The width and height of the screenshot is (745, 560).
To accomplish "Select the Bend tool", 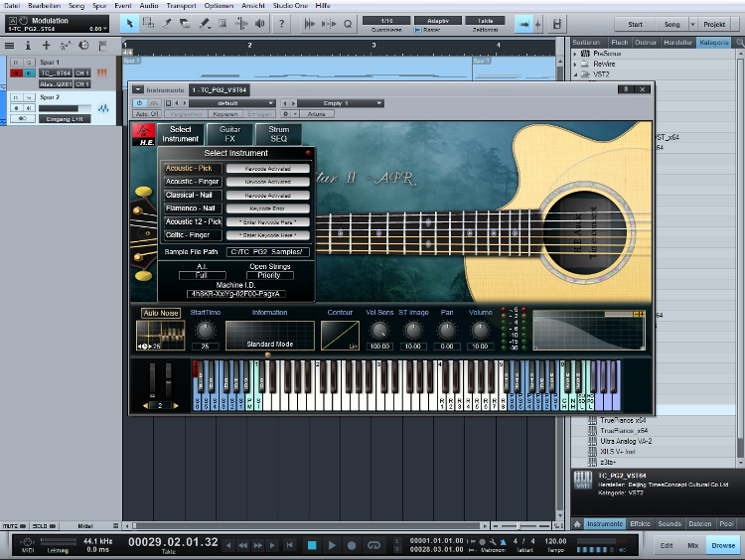I will [x=241, y=23].
